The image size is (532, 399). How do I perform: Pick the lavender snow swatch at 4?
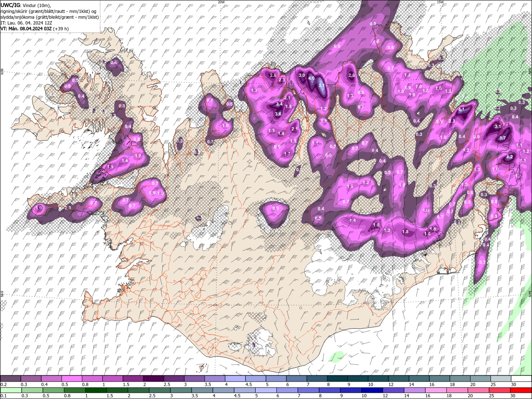(236, 379)
